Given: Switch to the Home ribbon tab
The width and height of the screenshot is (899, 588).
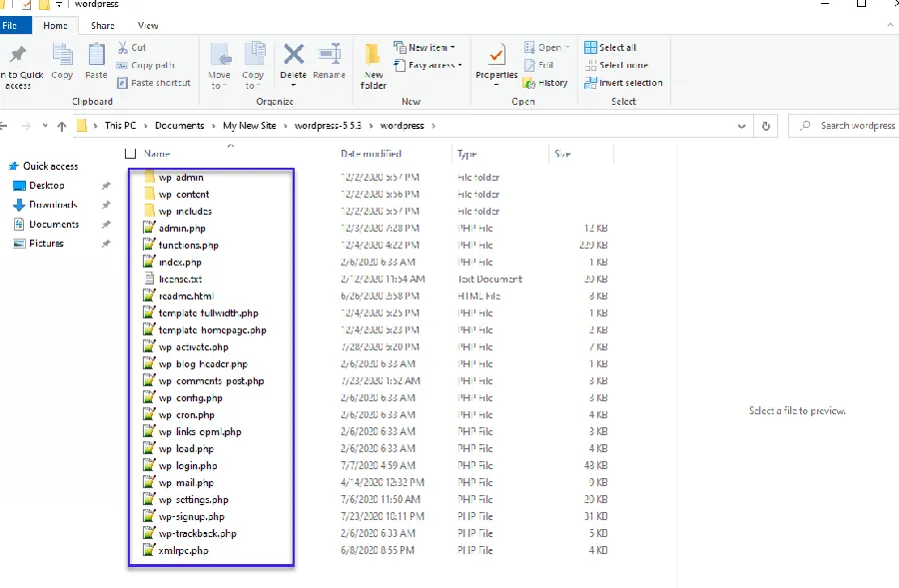Looking at the screenshot, I should click(55, 26).
